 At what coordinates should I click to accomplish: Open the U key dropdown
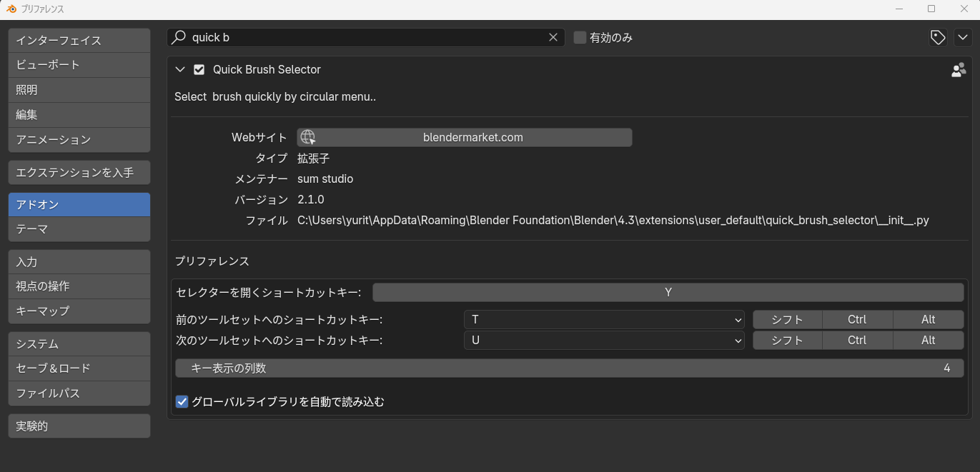604,340
